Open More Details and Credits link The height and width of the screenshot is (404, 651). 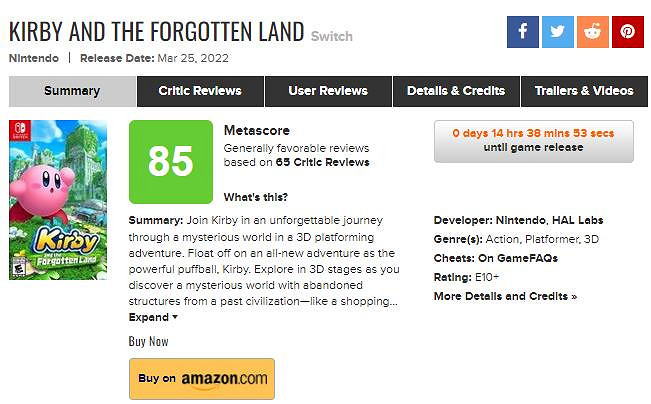coord(505,296)
